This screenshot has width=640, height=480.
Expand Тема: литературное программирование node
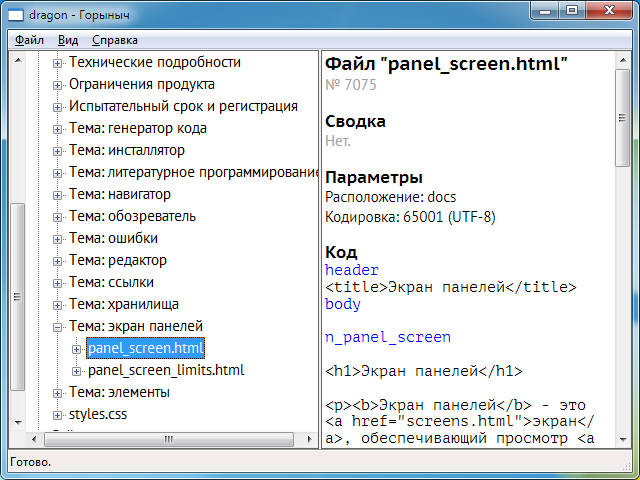point(58,173)
